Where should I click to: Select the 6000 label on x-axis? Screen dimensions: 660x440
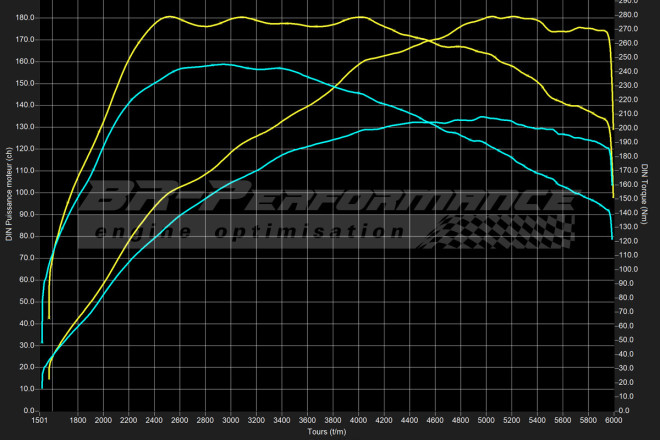click(x=613, y=421)
